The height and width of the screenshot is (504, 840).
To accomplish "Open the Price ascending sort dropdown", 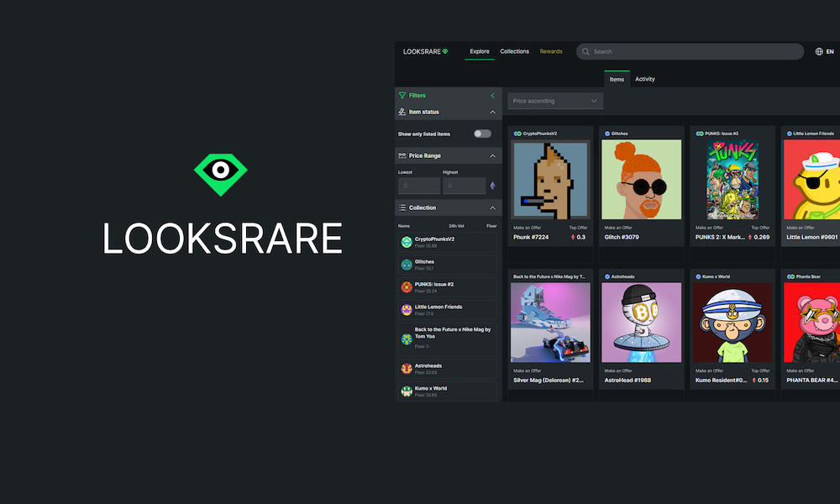I will pyautogui.click(x=555, y=101).
